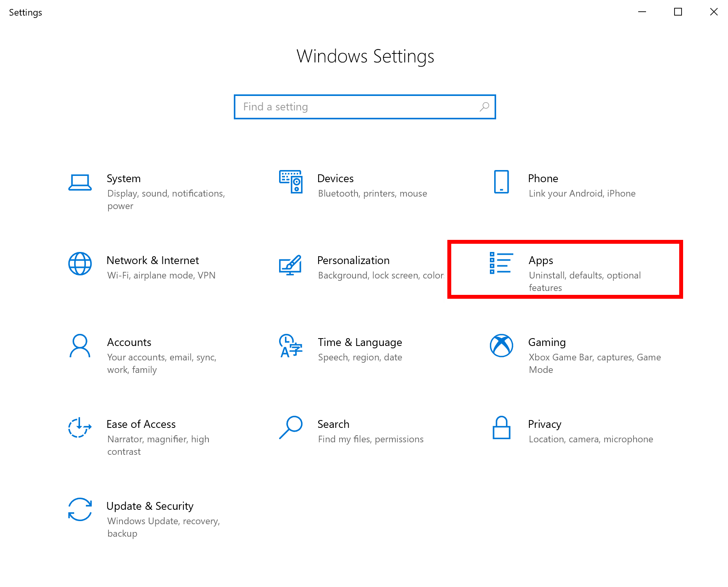
Task: Select the Phone settings title
Action: point(543,179)
